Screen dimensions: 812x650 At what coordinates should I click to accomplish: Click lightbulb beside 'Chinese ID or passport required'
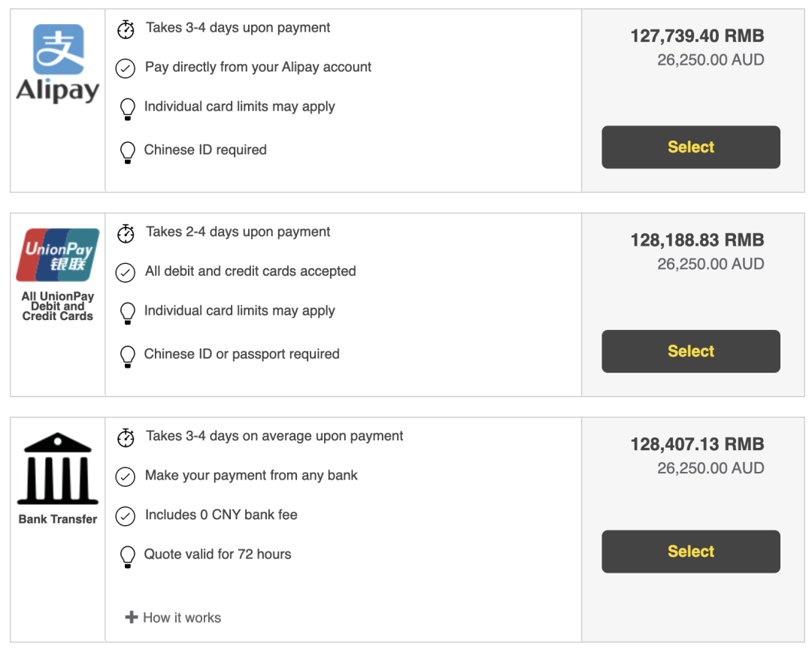pyautogui.click(x=128, y=355)
